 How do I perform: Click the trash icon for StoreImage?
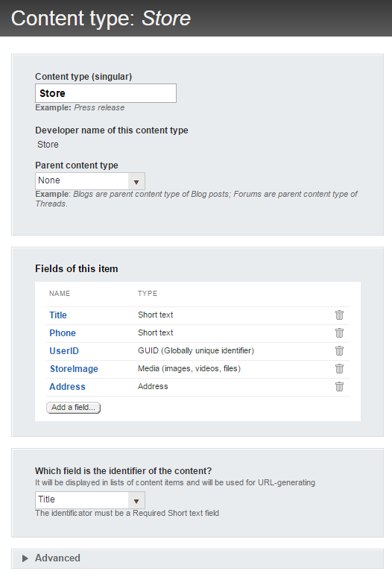tap(339, 368)
